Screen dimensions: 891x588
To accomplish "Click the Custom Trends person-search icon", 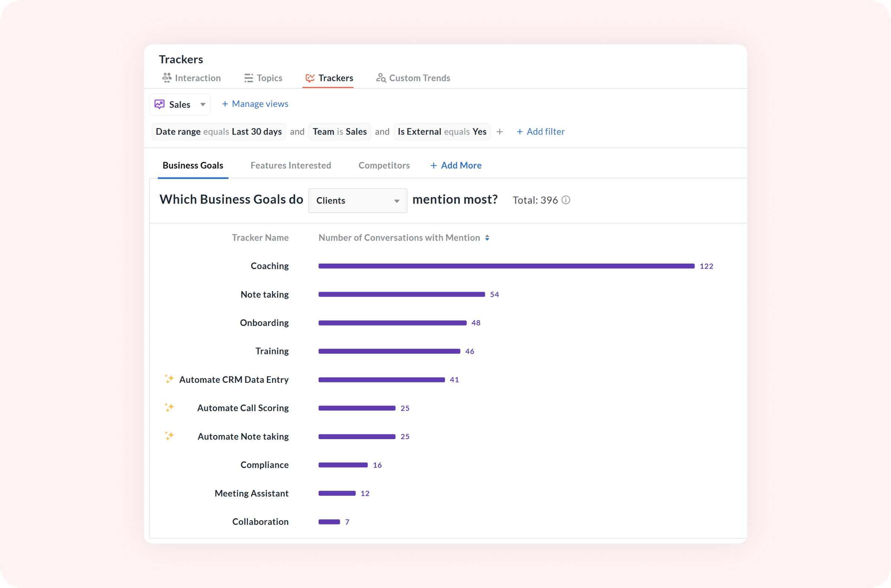I will tap(381, 78).
